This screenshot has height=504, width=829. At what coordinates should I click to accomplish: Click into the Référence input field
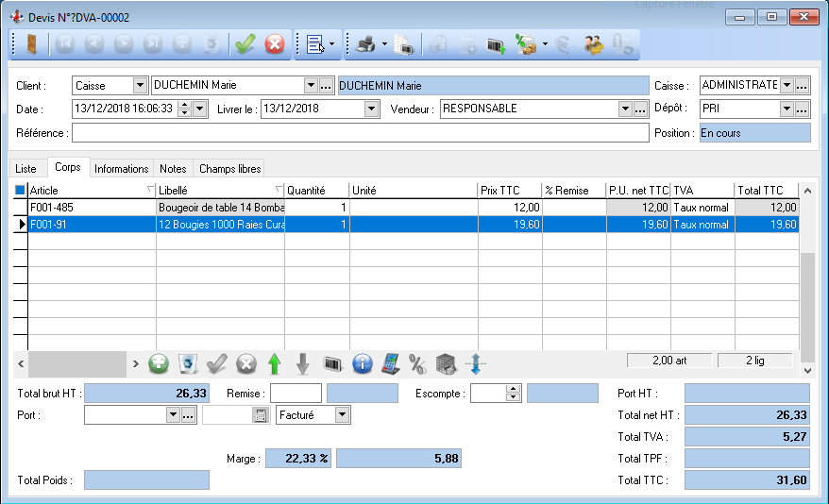(361, 133)
